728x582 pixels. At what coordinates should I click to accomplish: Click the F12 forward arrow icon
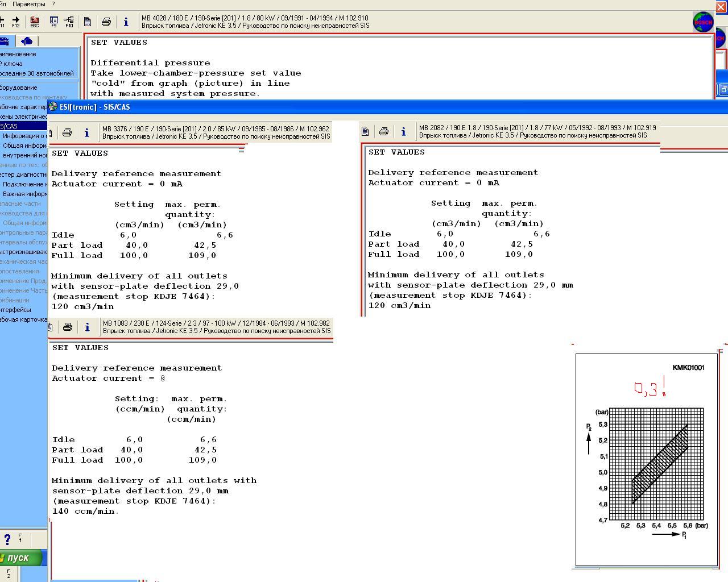point(15,22)
